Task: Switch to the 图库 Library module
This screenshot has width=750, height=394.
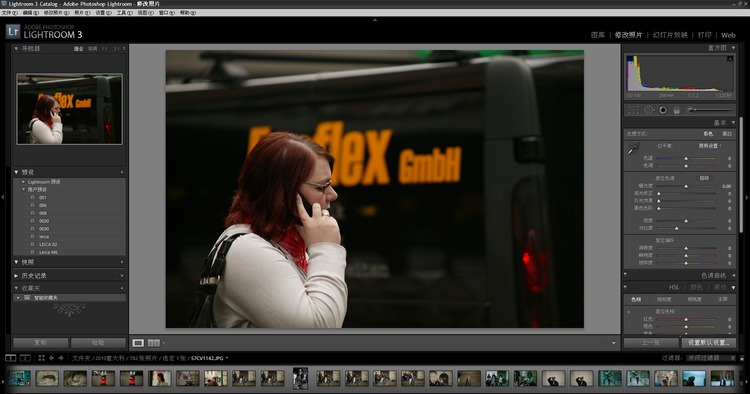Action: [598, 35]
